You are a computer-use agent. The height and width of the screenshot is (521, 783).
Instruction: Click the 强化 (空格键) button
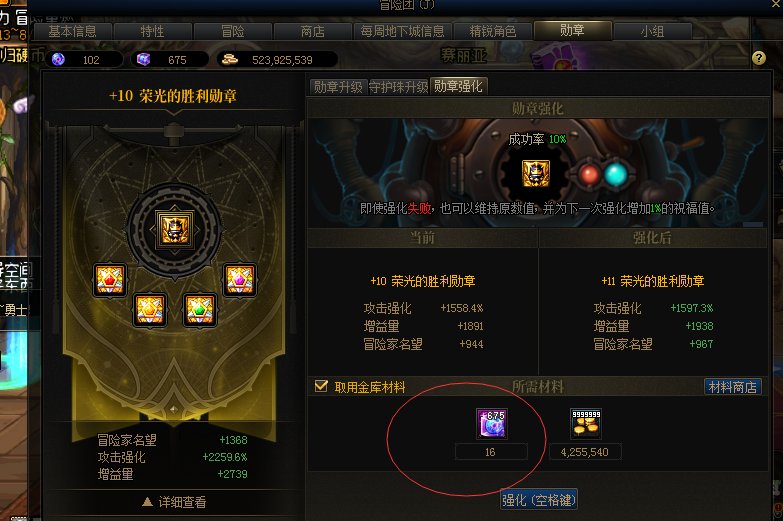[x=539, y=500]
